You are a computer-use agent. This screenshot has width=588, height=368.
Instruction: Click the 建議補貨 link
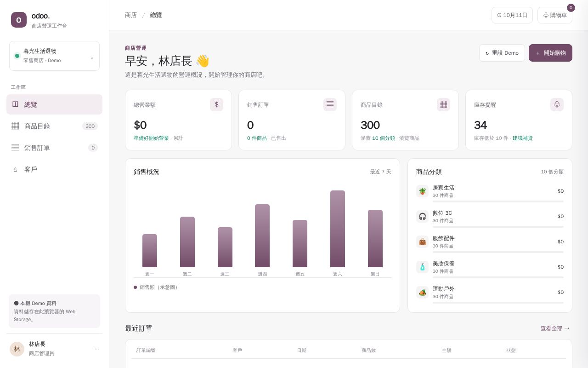coord(523,138)
